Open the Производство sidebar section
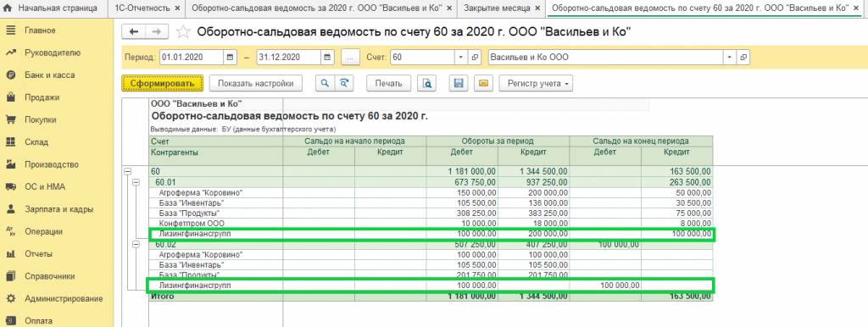 51,164
